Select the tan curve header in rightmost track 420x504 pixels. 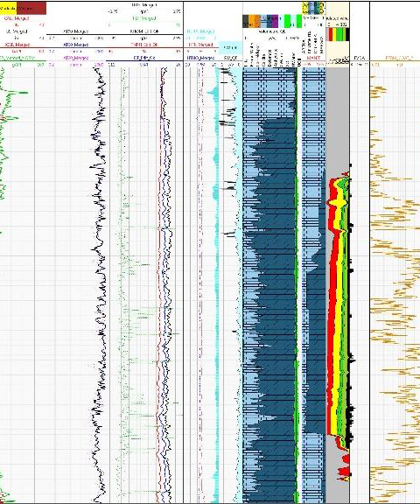pos(398,58)
